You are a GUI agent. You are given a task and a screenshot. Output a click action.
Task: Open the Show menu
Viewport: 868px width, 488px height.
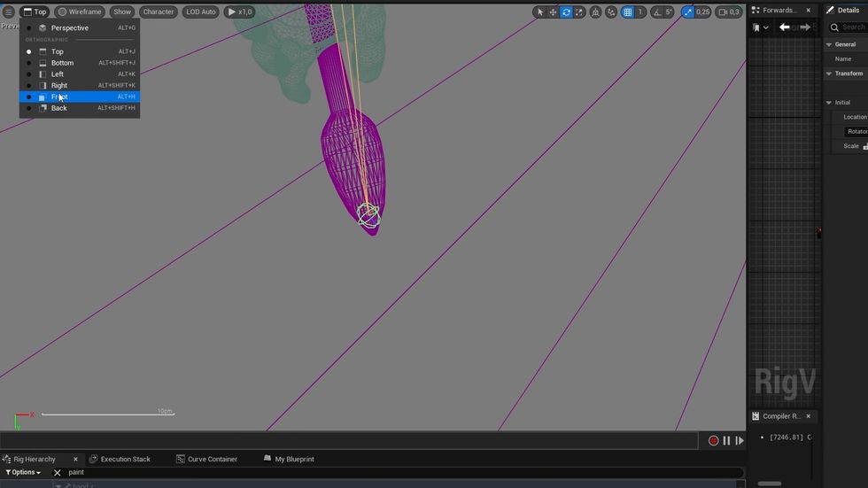[122, 12]
